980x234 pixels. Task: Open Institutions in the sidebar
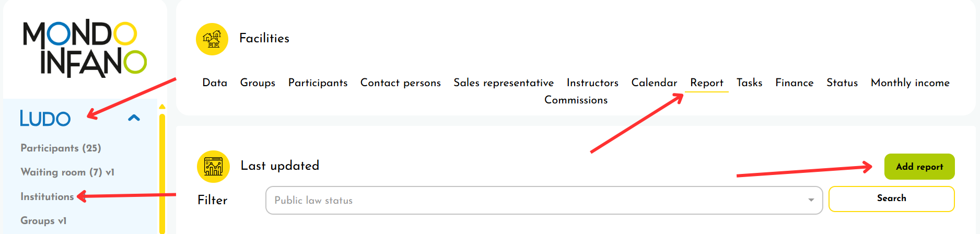point(47,197)
